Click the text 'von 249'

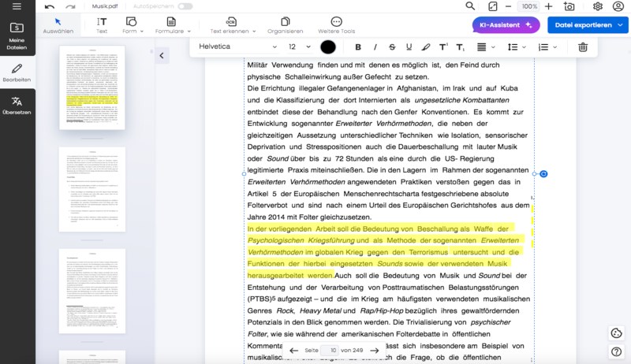tap(352, 351)
